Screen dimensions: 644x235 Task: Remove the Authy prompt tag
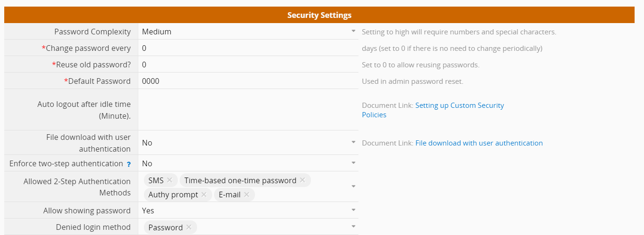[204, 194]
